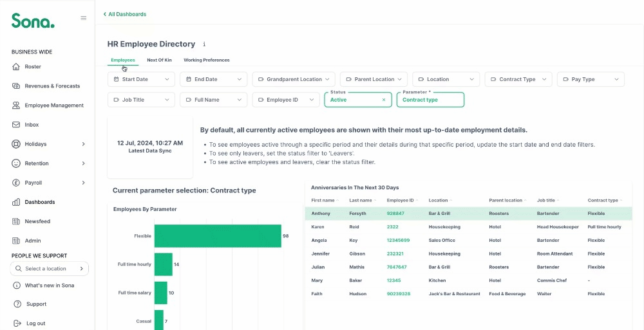Open Roster from the sidebar
Viewport: 644px width, 330px height.
[33, 67]
